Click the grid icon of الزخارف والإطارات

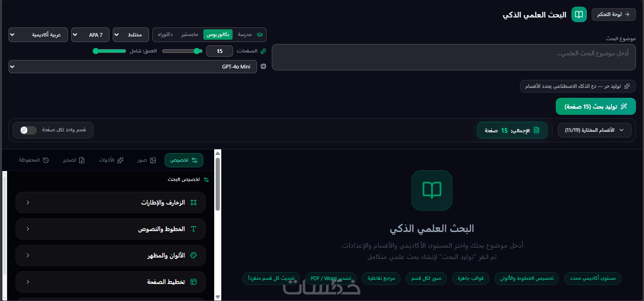pyautogui.click(x=193, y=202)
